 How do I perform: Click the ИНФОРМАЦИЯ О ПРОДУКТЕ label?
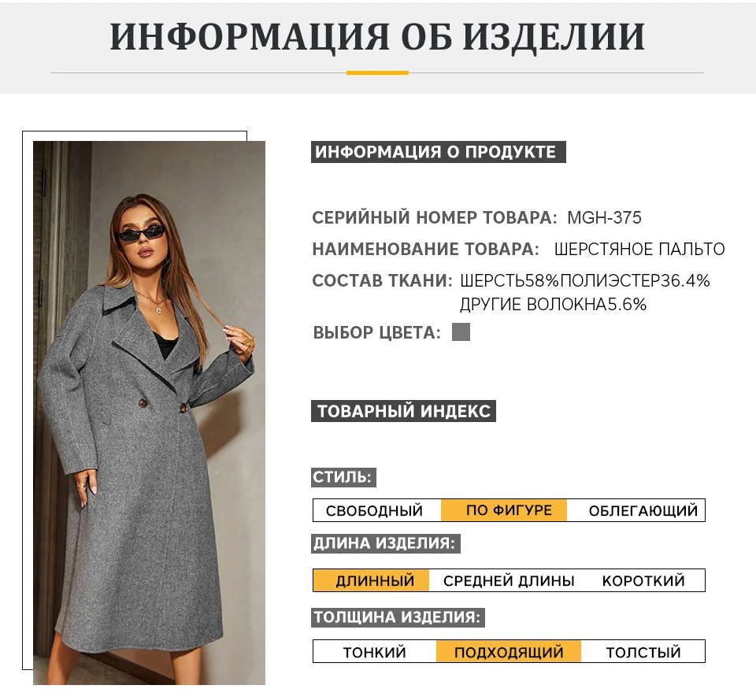click(x=439, y=152)
